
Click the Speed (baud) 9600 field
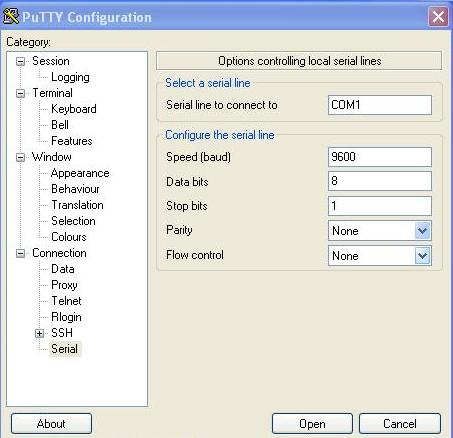(380, 157)
